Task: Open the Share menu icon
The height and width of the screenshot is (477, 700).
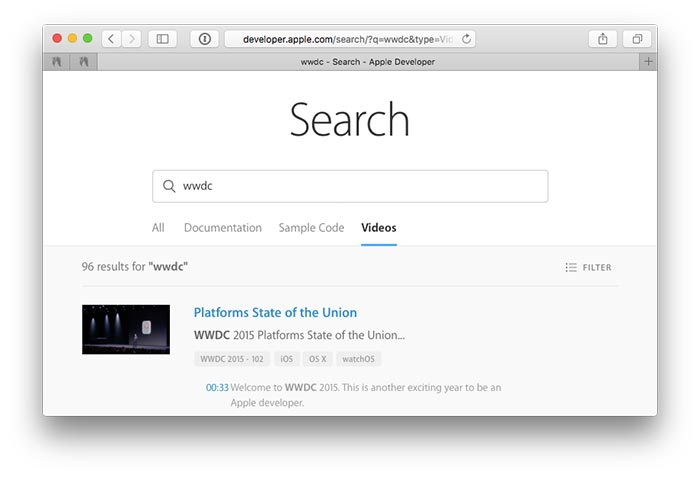Action: [x=603, y=39]
